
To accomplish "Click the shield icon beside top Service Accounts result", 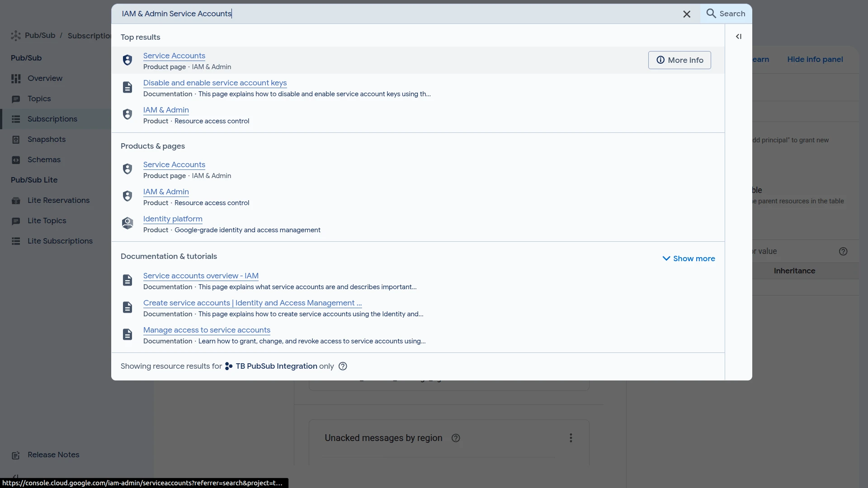I will 127,60.
